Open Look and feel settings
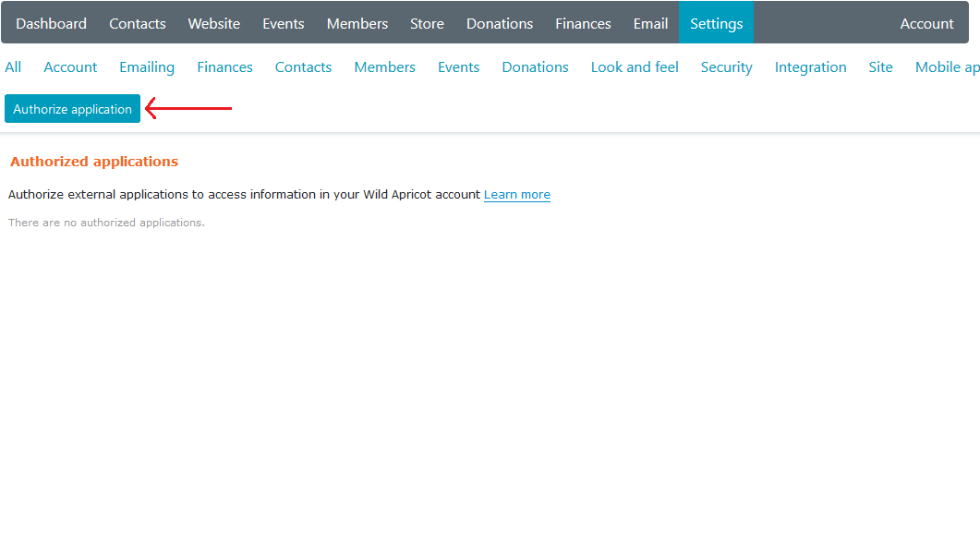 (x=635, y=66)
